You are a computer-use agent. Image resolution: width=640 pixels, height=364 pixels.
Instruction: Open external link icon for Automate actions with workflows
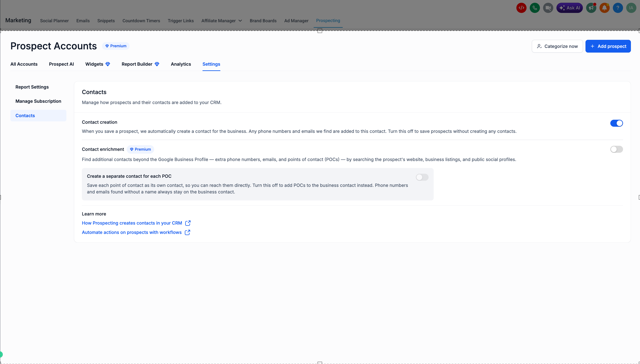coord(187,232)
